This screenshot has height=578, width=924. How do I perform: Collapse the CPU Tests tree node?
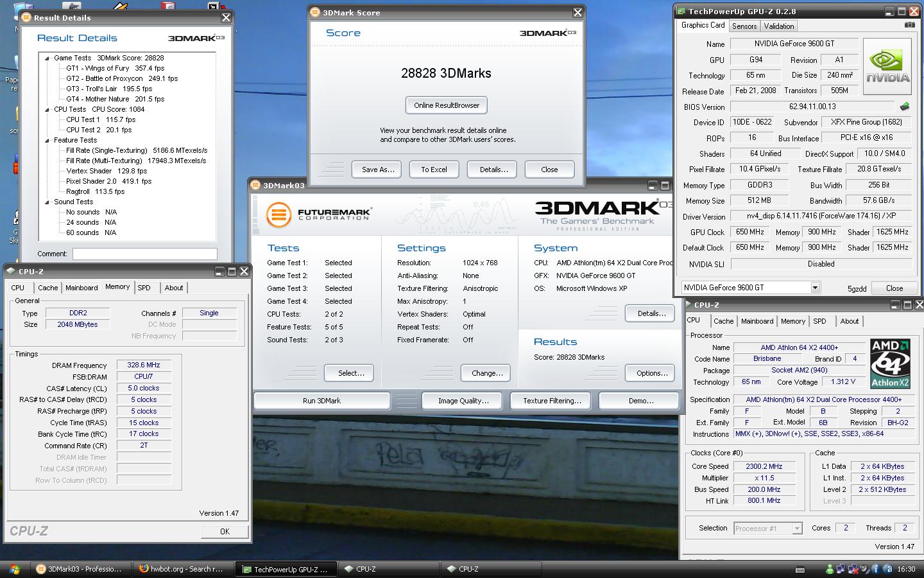47,109
